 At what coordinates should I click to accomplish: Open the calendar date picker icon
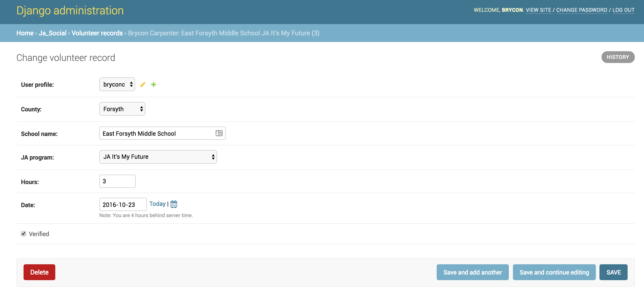coord(174,204)
